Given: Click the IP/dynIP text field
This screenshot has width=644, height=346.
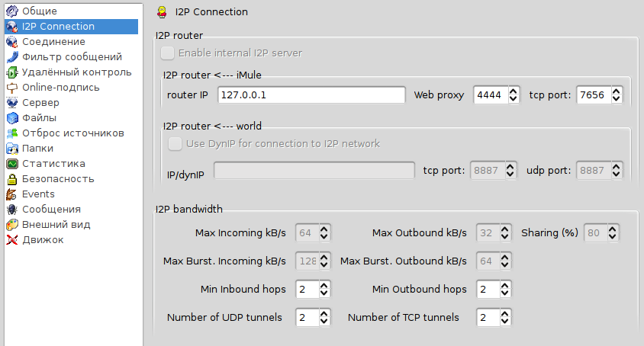Looking at the screenshot, I should (314, 170).
